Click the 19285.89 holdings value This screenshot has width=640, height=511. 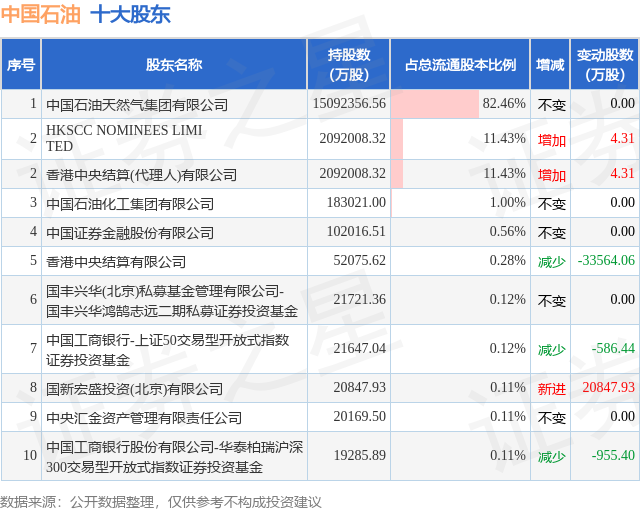pos(360,455)
